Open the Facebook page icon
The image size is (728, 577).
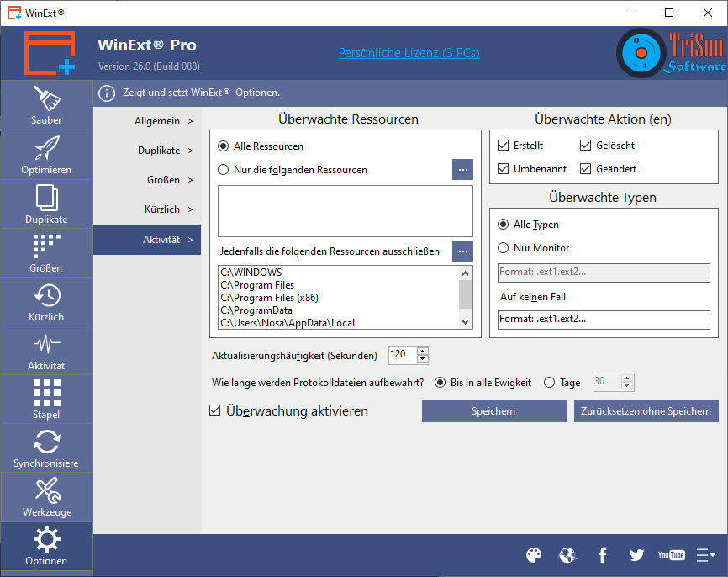click(602, 554)
